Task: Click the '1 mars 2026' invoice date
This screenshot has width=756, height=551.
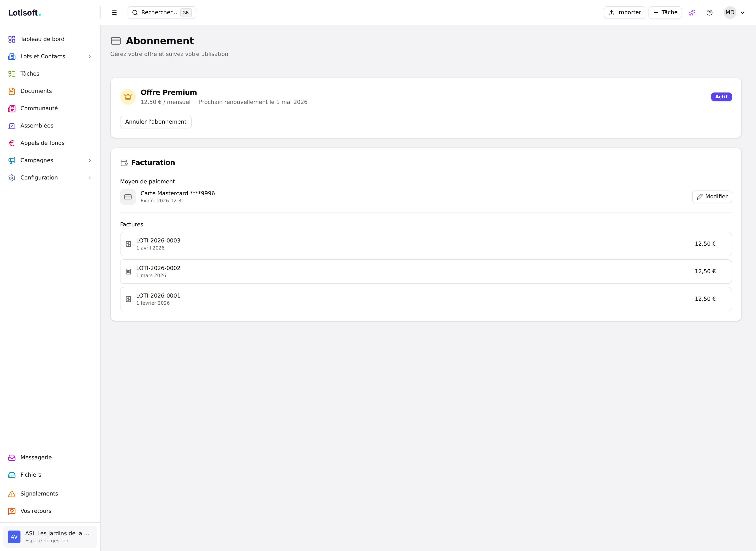Action: [151, 275]
